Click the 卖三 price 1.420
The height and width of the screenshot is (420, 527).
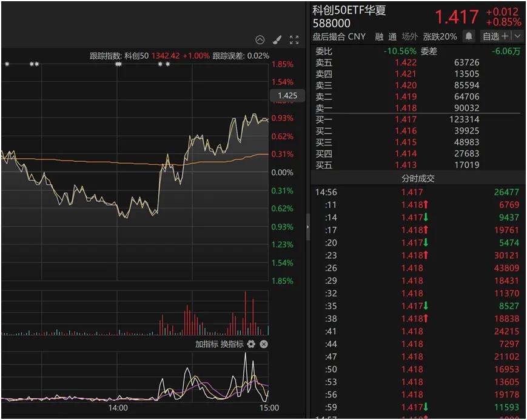[406, 85]
